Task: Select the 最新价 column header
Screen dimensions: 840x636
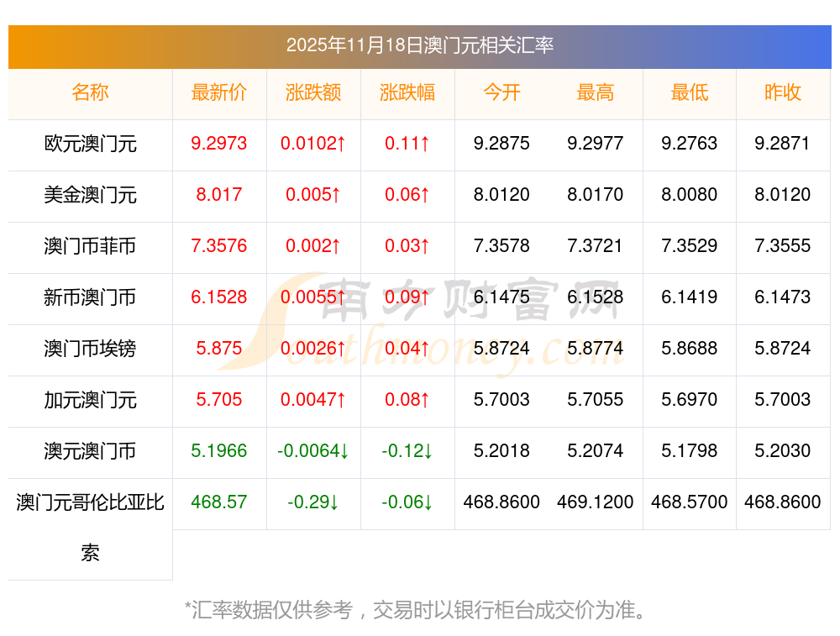Action: 218,92
